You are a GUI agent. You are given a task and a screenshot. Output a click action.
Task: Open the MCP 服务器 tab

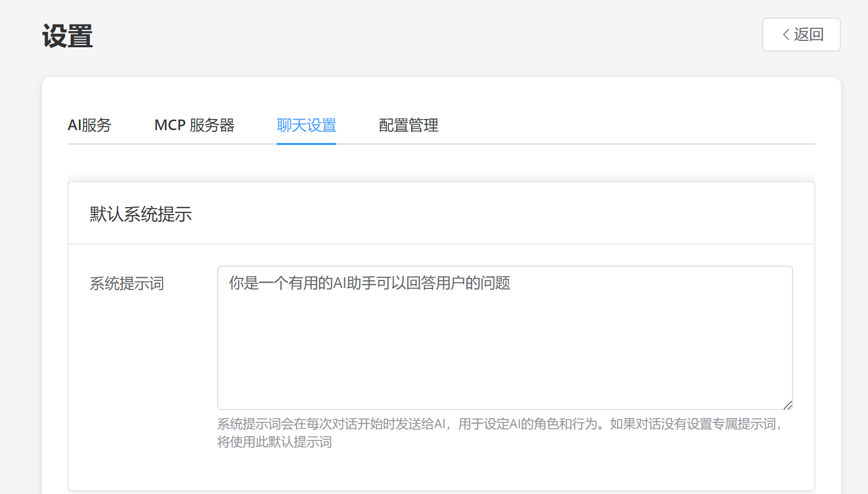point(195,125)
